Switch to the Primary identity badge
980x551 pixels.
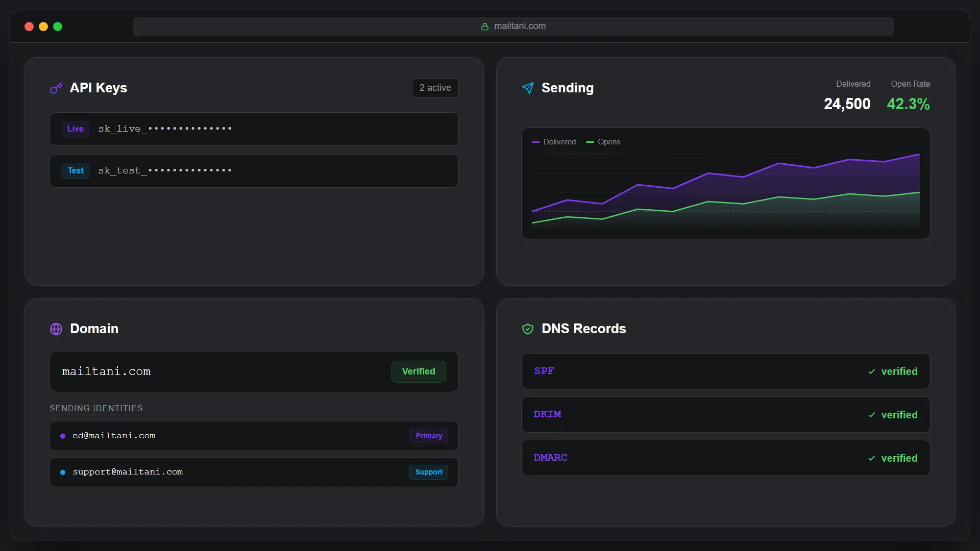pyautogui.click(x=428, y=436)
